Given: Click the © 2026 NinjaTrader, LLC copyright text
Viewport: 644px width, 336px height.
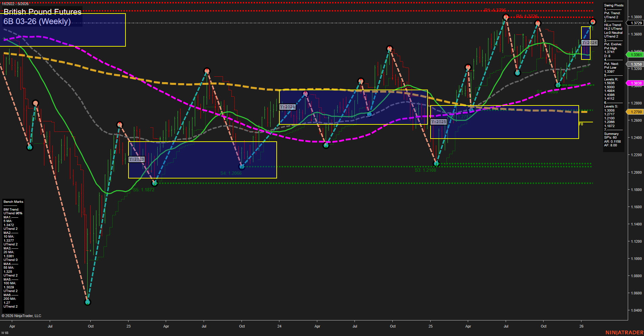Looking at the screenshot, I should point(22,316).
